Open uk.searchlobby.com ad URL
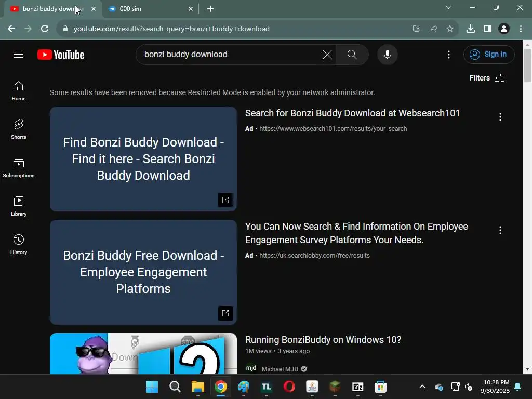The height and width of the screenshot is (399, 532). pyautogui.click(x=314, y=256)
